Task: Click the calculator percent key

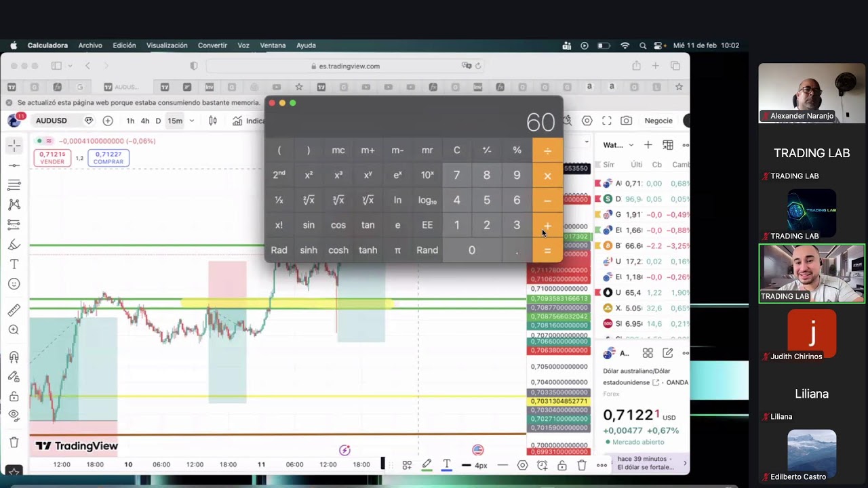Action: point(517,150)
